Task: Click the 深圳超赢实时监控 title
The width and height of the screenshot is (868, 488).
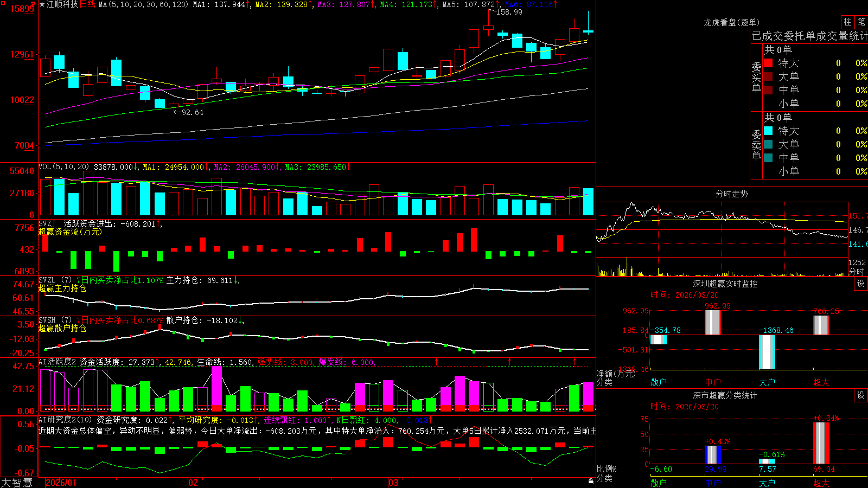Action: [x=725, y=284]
